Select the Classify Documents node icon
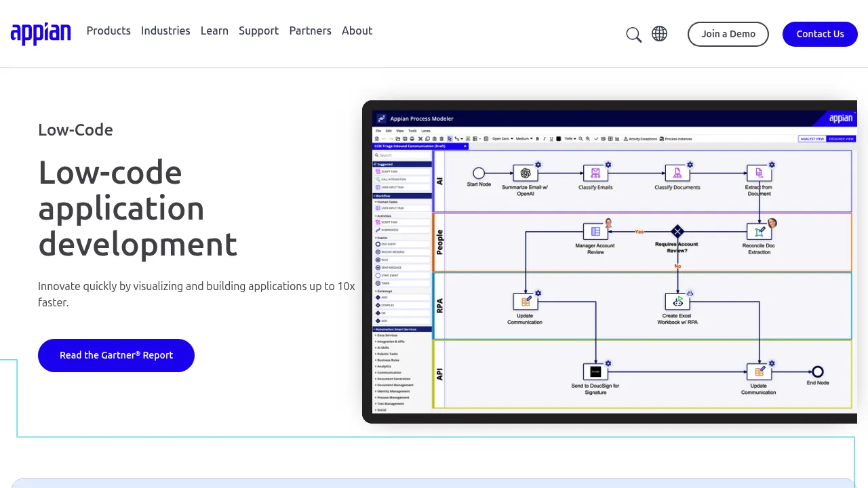This screenshot has width=868, height=488. 677,173
